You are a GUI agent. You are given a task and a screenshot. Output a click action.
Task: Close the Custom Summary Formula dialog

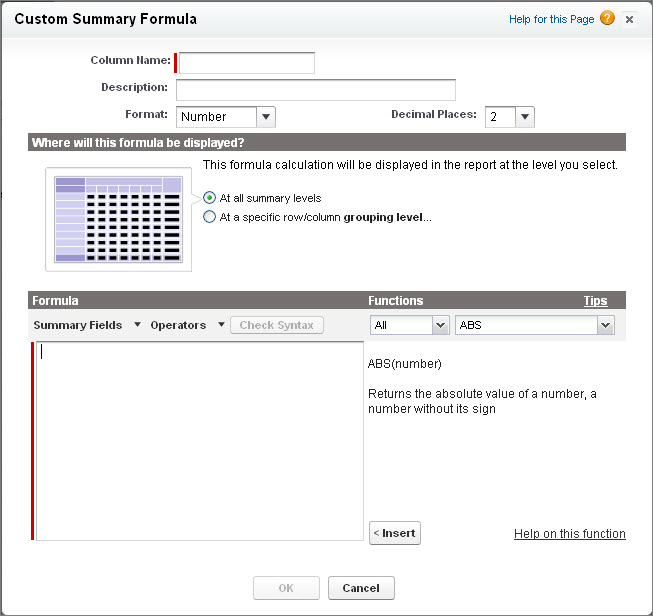click(x=629, y=19)
